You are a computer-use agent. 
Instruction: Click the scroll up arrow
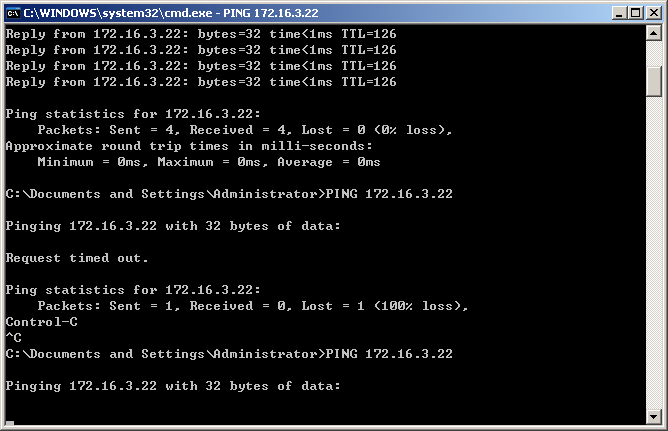(654, 33)
